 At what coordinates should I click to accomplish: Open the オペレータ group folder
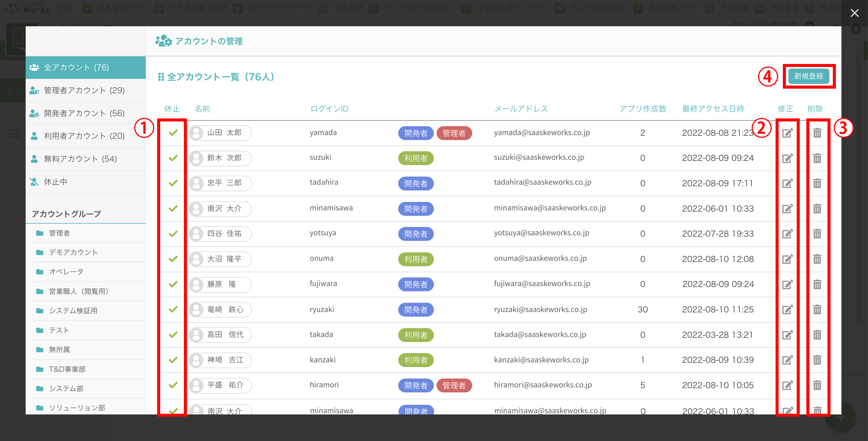88,271
